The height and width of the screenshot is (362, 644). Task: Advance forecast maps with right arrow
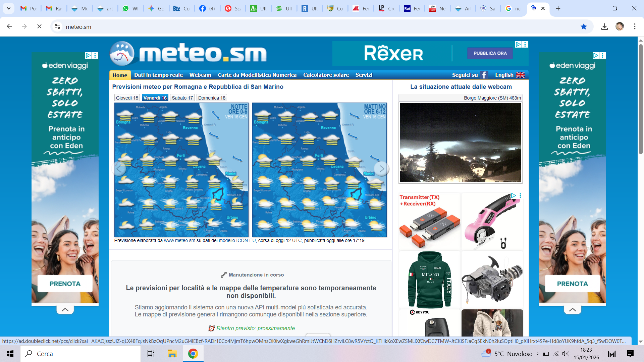[x=381, y=169]
